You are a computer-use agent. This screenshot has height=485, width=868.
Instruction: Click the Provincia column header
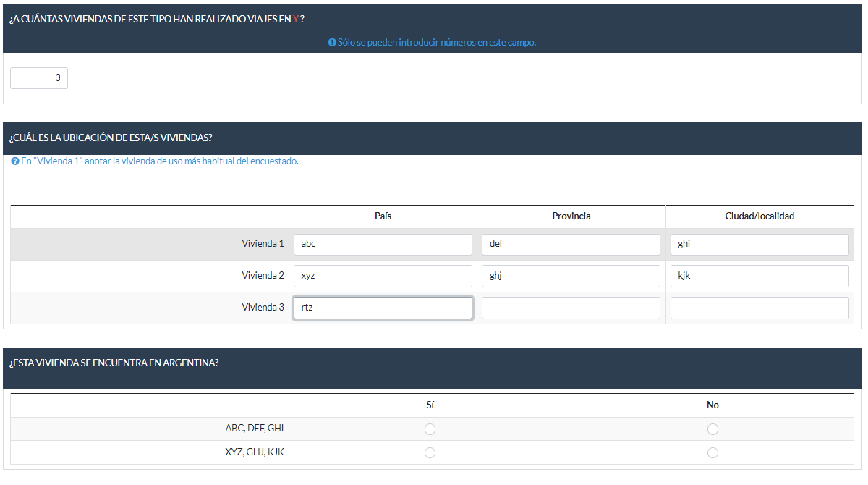571,216
